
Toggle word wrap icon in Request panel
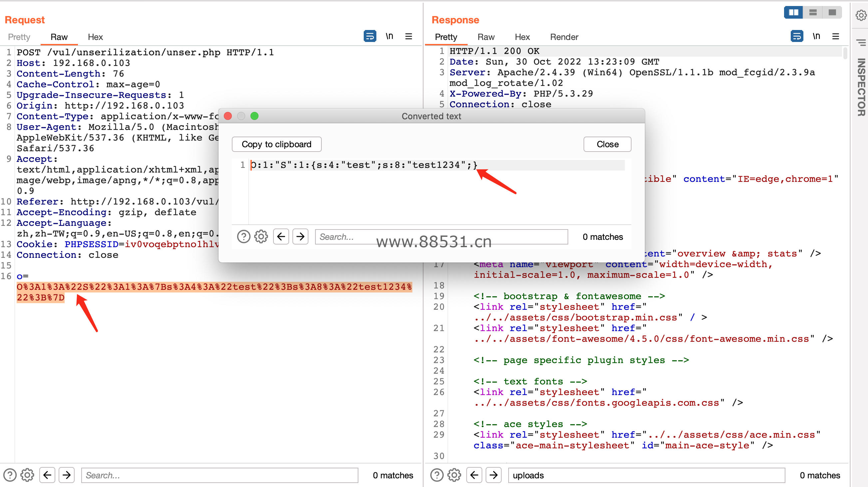[370, 36]
